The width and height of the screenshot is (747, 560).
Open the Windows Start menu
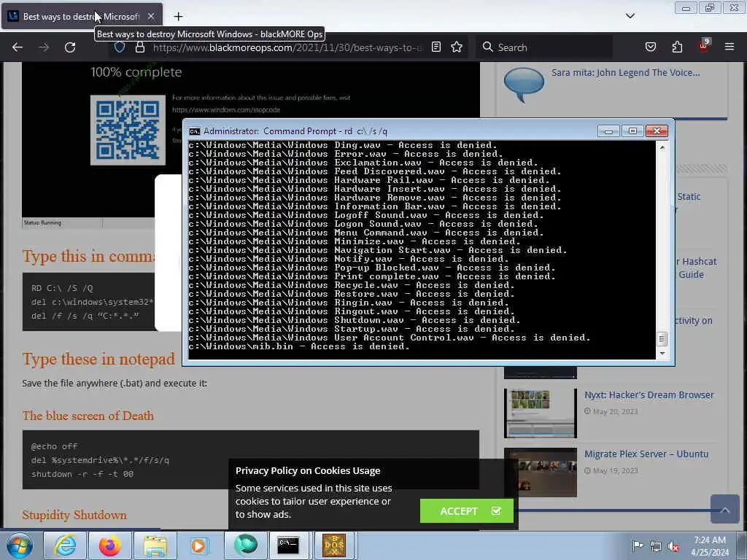[19, 545]
